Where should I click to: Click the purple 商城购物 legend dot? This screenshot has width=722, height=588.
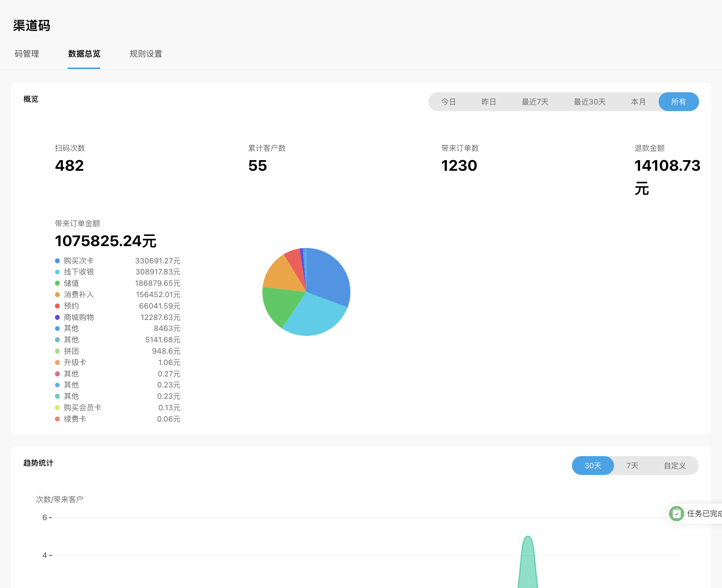coord(57,317)
